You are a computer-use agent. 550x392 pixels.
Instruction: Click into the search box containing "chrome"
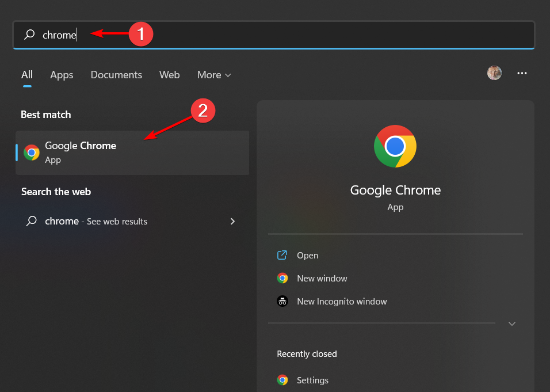(274, 35)
